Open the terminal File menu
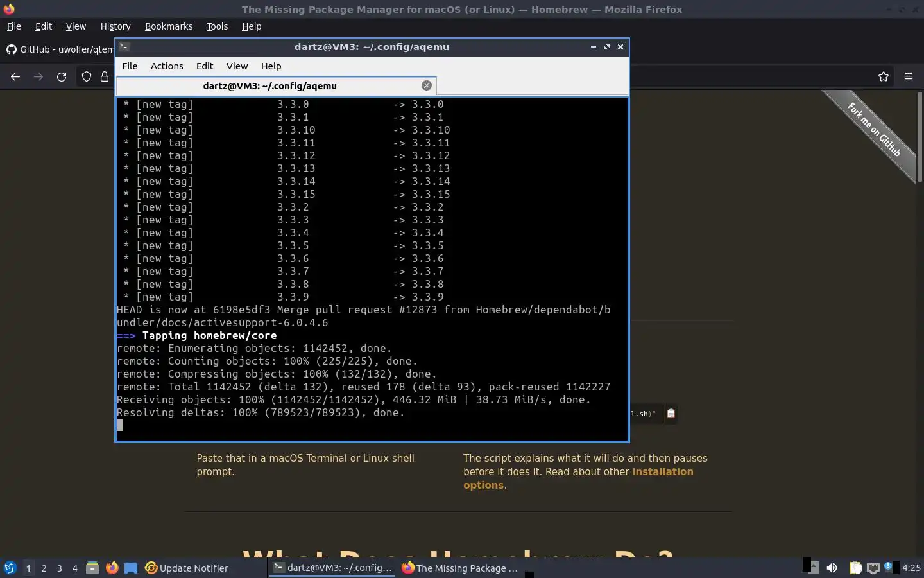This screenshot has height=578, width=924. pyautogui.click(x=130, y=66)
